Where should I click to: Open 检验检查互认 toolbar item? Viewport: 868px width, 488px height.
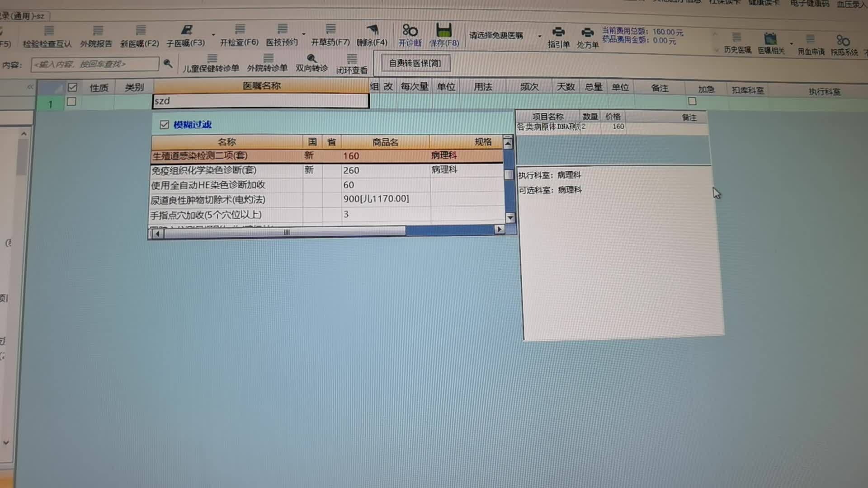pos(47,37)
